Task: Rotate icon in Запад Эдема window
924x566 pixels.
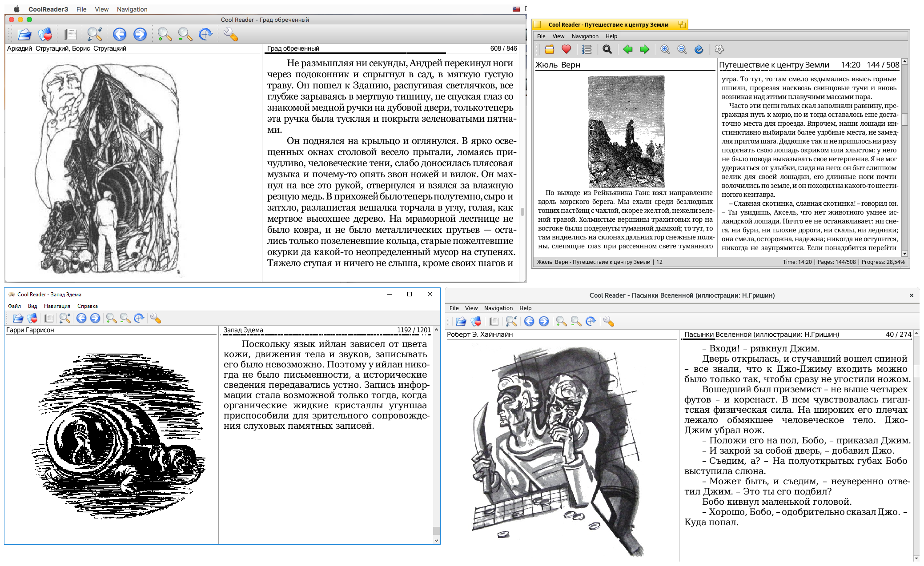Action: [139, 318]
